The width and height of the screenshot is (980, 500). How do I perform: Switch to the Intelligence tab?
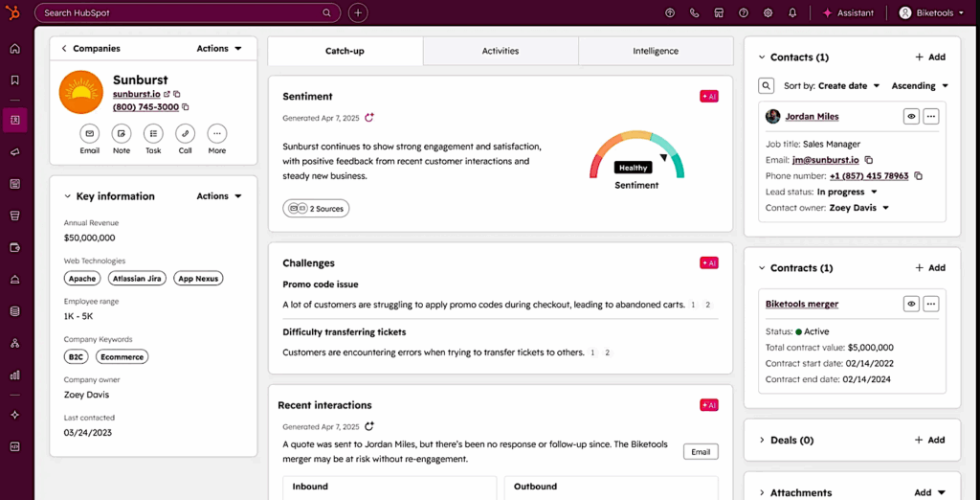pos(656,52)
